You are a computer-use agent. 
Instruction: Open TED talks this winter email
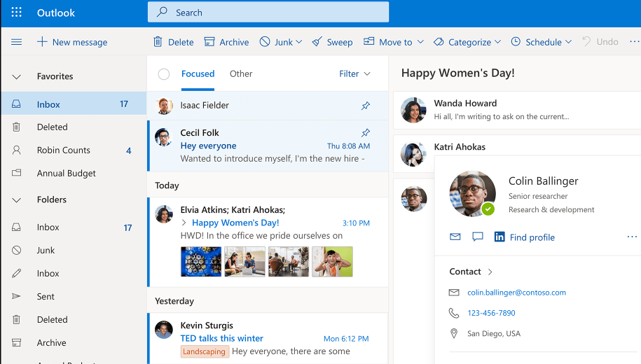click(x=268, y=338)
